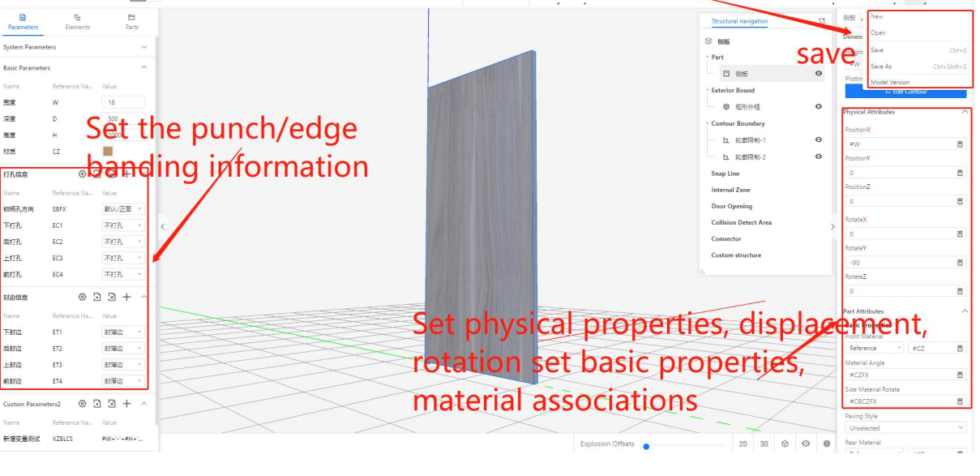Switch viewport to 2D view
The image size is (980, 476).
[x=743, y=444]
